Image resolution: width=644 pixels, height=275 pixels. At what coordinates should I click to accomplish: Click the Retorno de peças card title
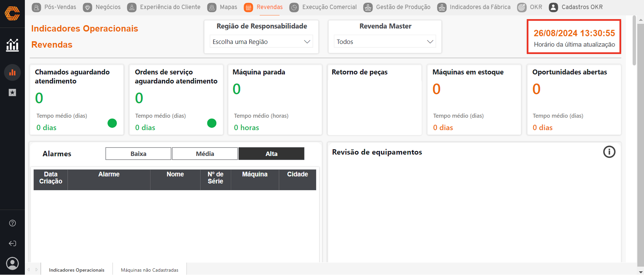[359, 72]
